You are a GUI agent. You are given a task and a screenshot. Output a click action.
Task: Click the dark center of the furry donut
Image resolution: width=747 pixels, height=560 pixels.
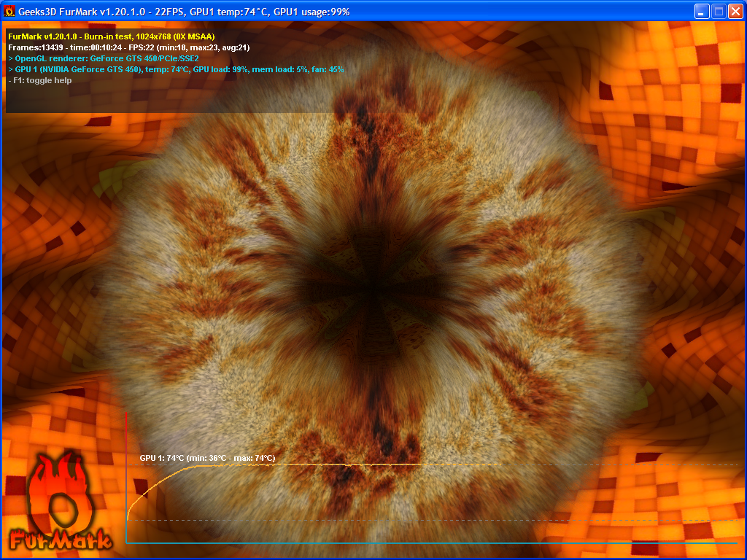(x=373, y=290)
